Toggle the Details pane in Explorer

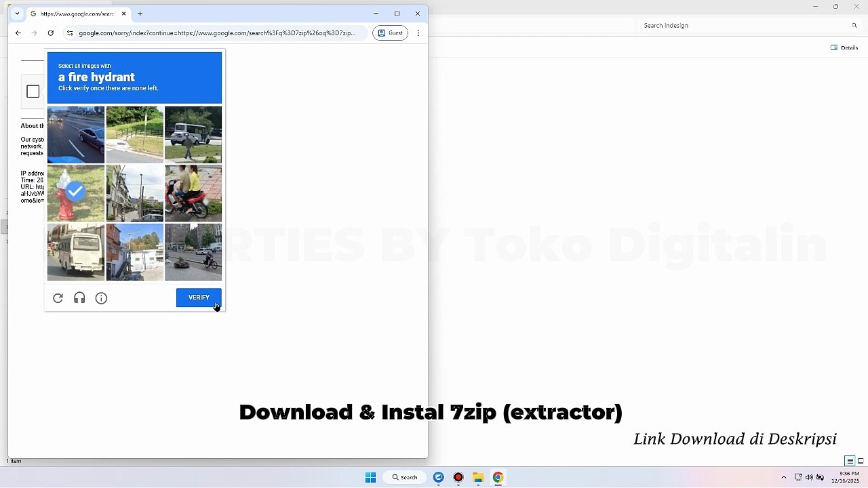tap(844, 47)
